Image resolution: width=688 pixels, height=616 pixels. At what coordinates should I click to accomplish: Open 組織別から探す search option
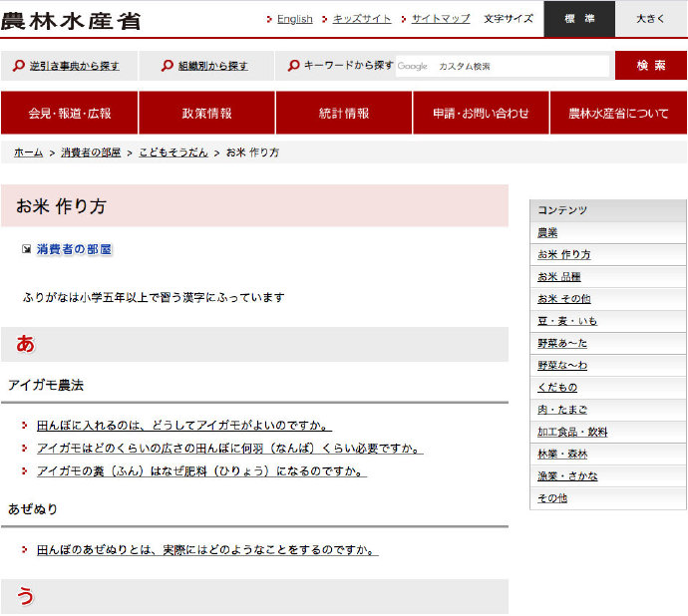212,66
